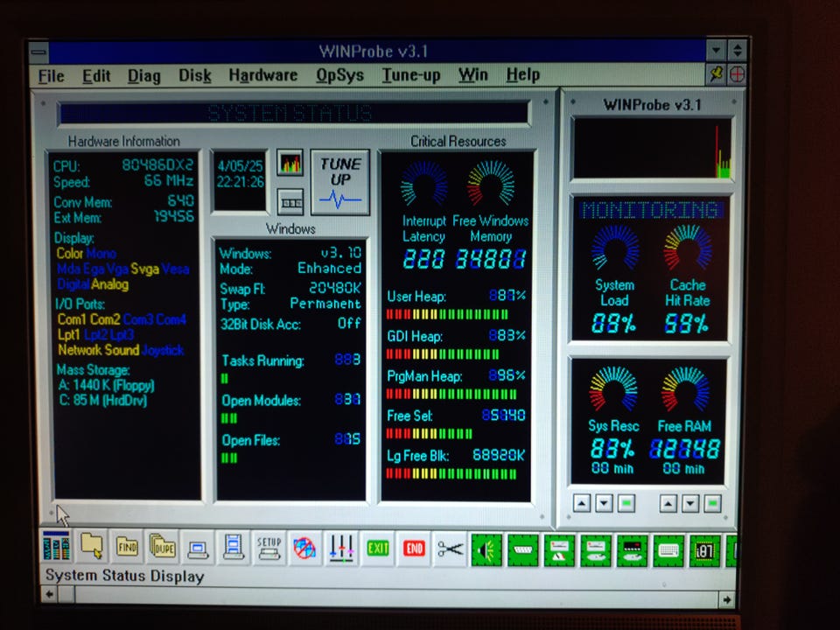Viewport: 840px width, 630px height.
Task: Click up arrow under the Free RAM gauge
Action: [x=668, y=504]
